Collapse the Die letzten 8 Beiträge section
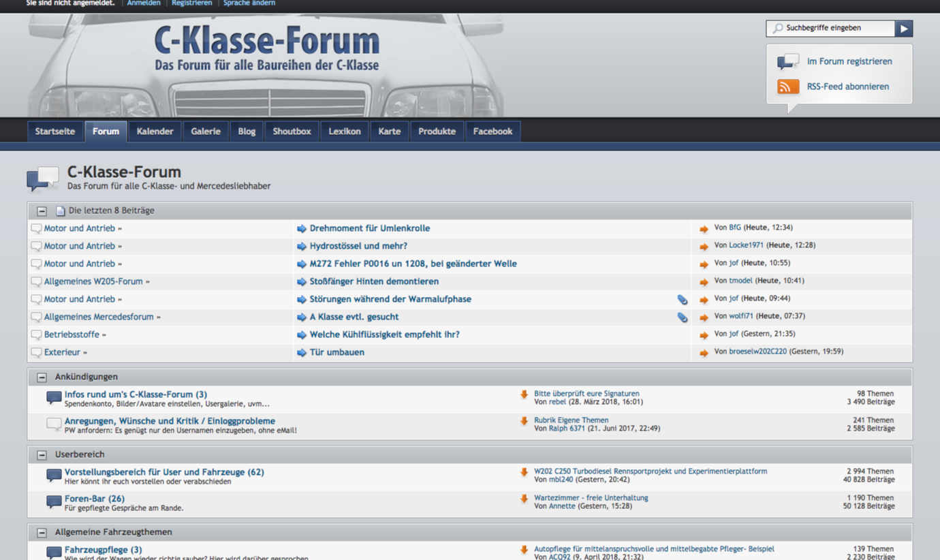This screenshot has height=560, width=940. (42, 211)
